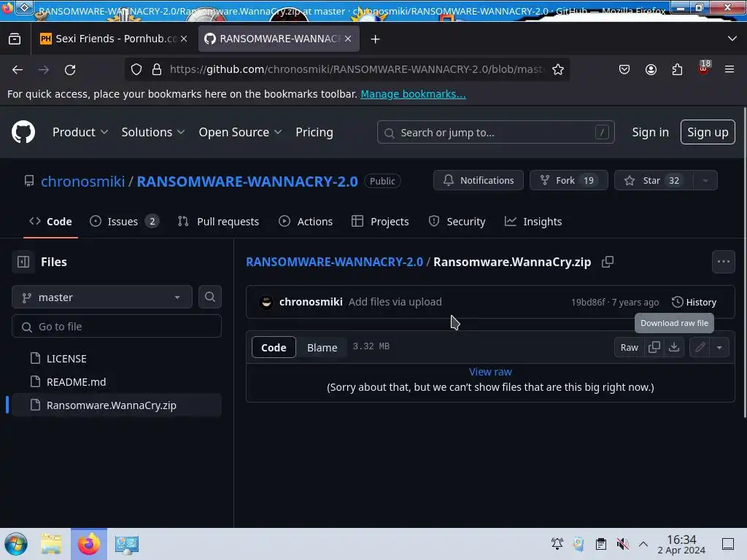Image resolution: width=747 pixels, height=560 pixels.
Task: Open the Issues tab
Action: pos(124,222)
